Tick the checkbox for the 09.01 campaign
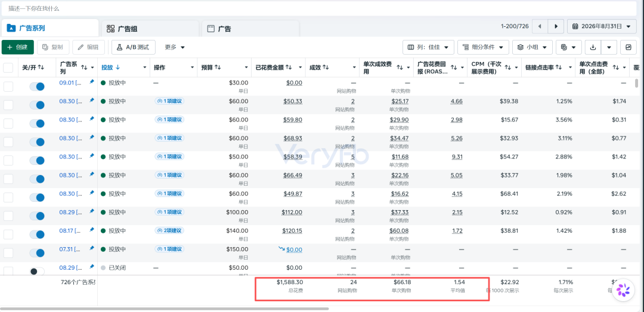Viewport: 644px width, 312px height. 8,86
